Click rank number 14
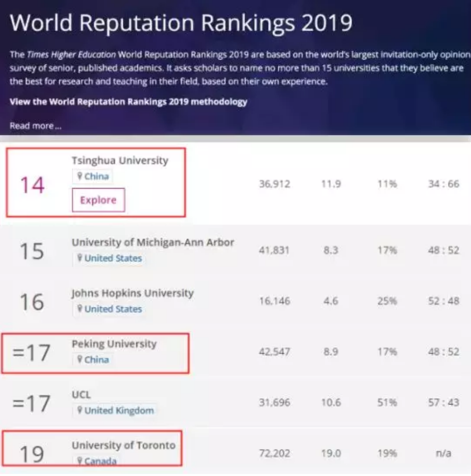The height and width of the screenshot is (476, 471). click(x=32, y=185)
